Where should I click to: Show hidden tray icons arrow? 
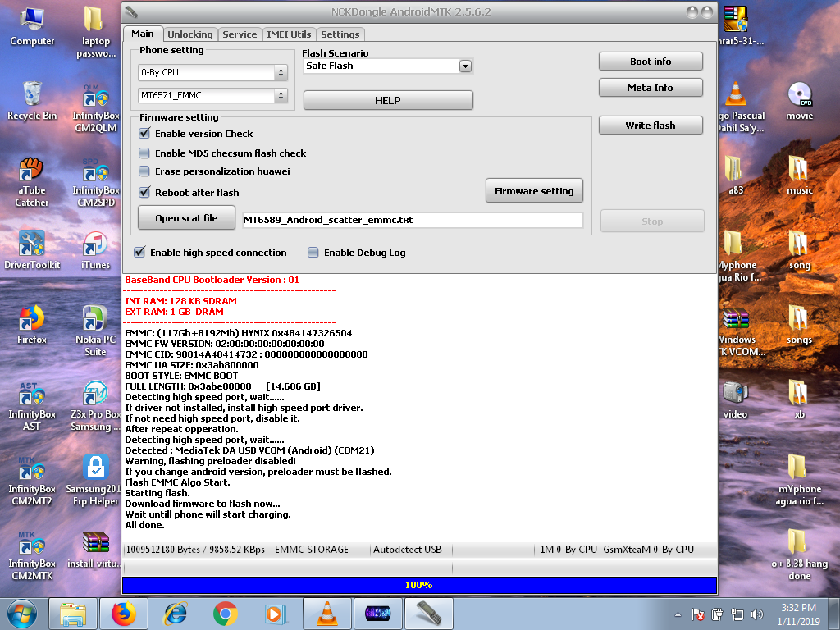678,614
